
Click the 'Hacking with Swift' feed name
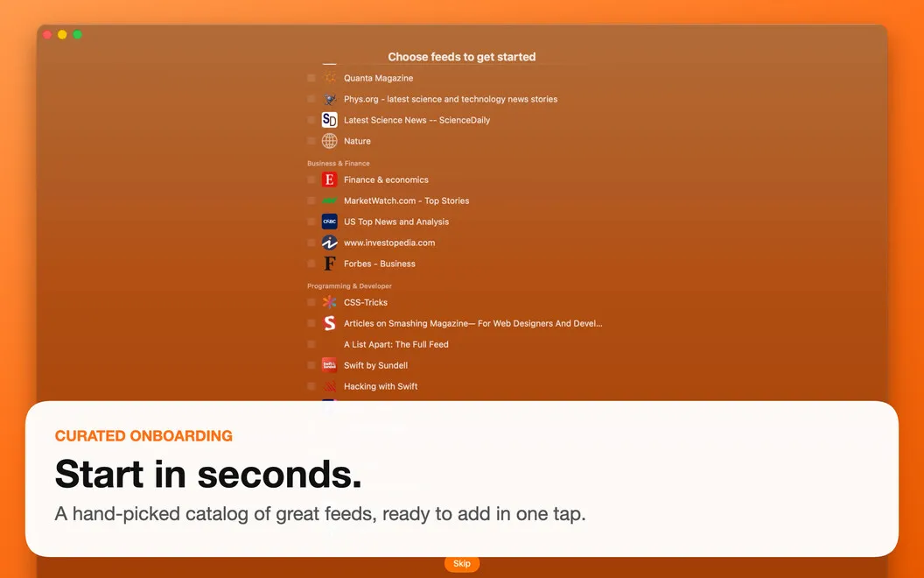click(381, 386)
